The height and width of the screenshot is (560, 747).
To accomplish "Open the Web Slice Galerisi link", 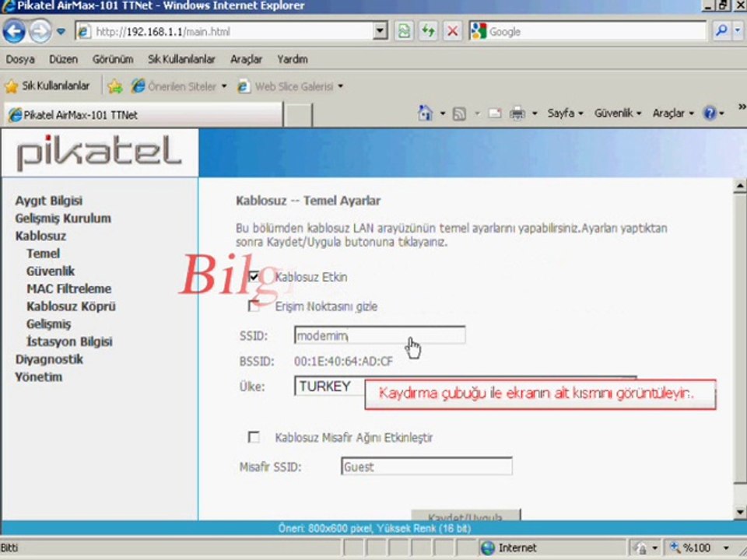I will click(290, 86).
